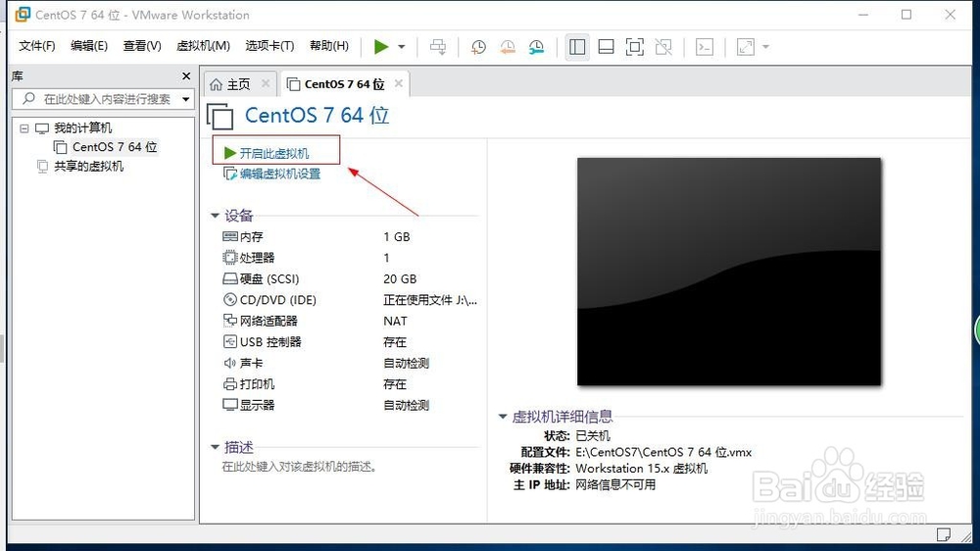Viewport: 980px width, 551px height.
Task: Open the 选项卡(T) menu
Action: tap(269, 46)
